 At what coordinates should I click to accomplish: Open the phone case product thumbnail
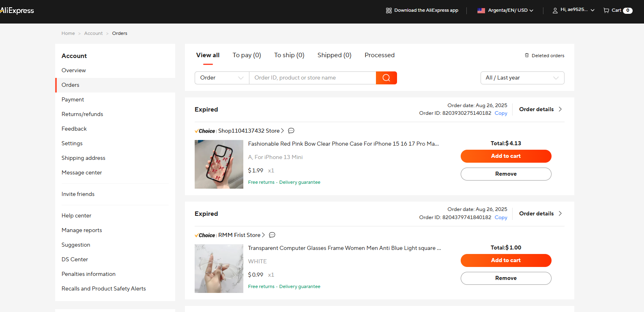[x=219, y=164]
